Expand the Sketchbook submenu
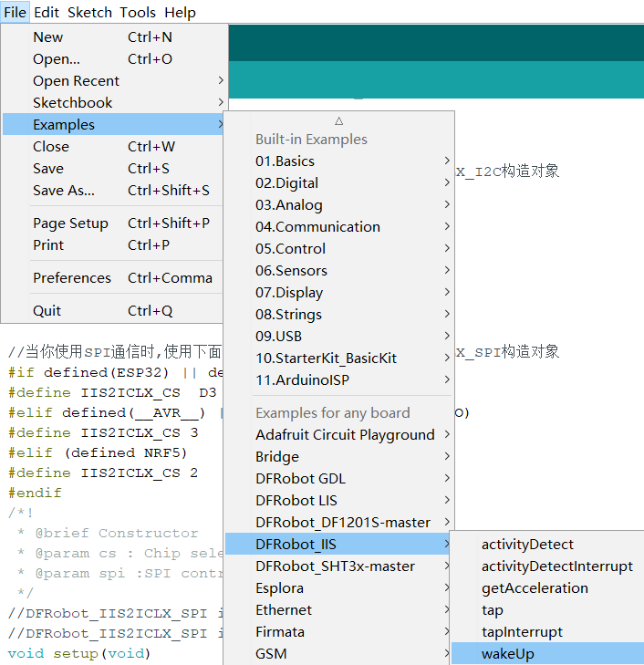This screenshot has width=644, height=665. pos(113,103)
